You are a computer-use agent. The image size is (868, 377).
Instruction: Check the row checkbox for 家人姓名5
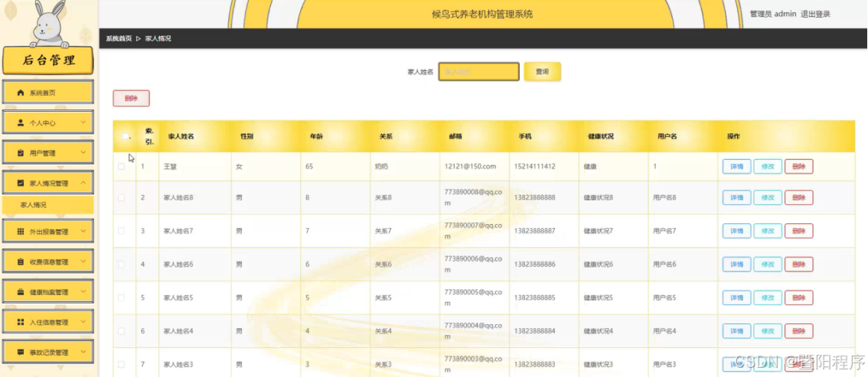click(x=121, y=297)
